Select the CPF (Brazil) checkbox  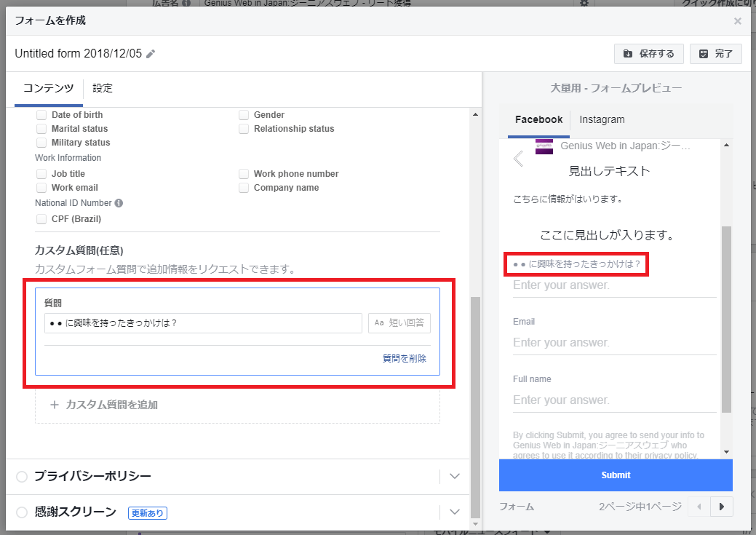41,219
